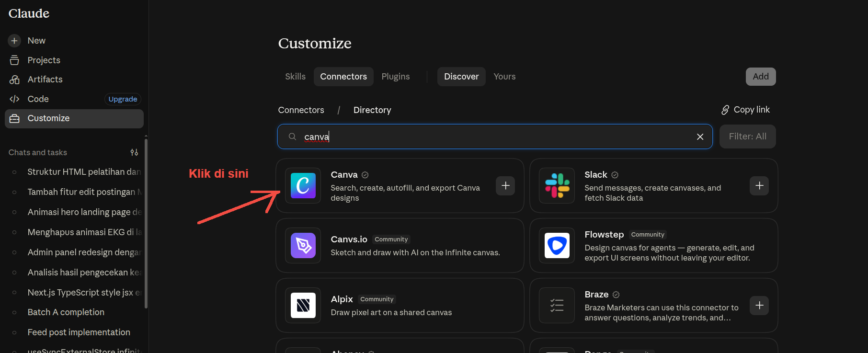Click verified badge next to Slack

point(615,175)
